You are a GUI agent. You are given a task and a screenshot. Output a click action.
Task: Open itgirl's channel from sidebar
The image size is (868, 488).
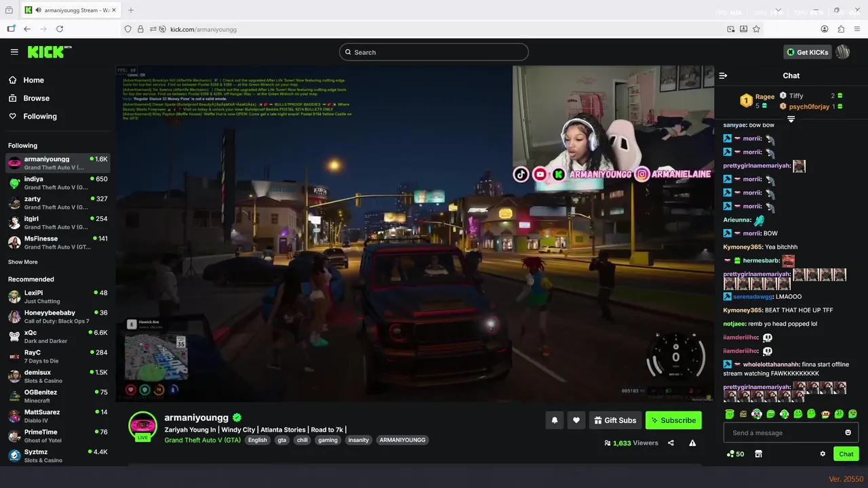click(x=58, y=223)
